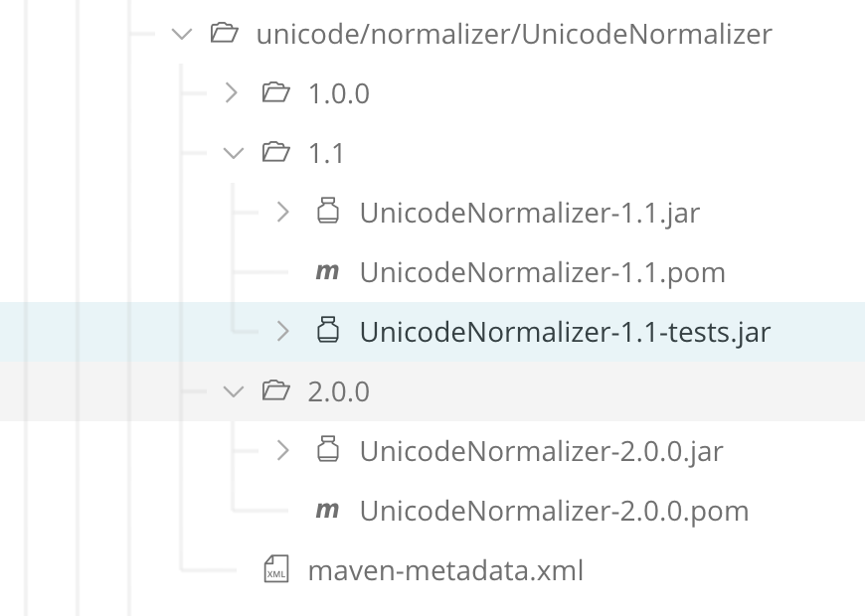Image resolution: width=865 pixels, height=616 pixels.
Task: Collapse the unicode/normalizer/UnicodeNormalizer node
Action: [x=181, y=33]
